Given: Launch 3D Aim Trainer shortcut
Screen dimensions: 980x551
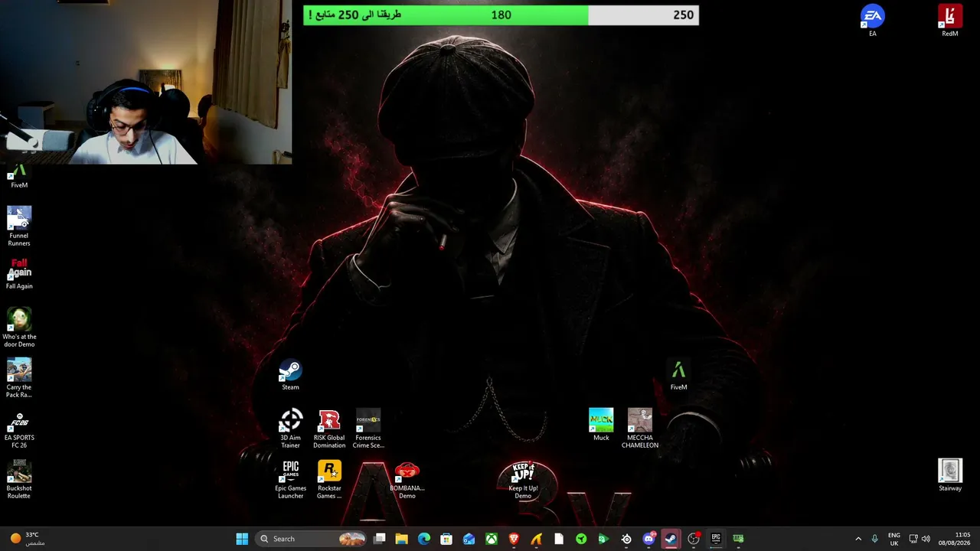Looking at the screenshot, I should tap(290, 429).
